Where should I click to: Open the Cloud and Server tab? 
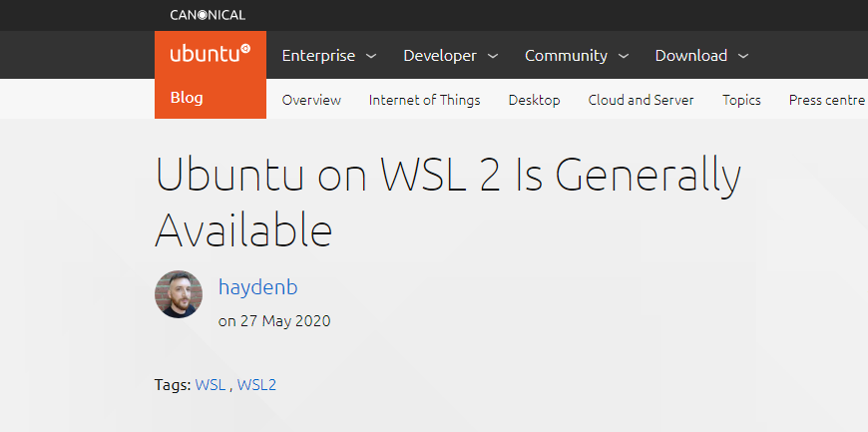click(x=641, y=100)
